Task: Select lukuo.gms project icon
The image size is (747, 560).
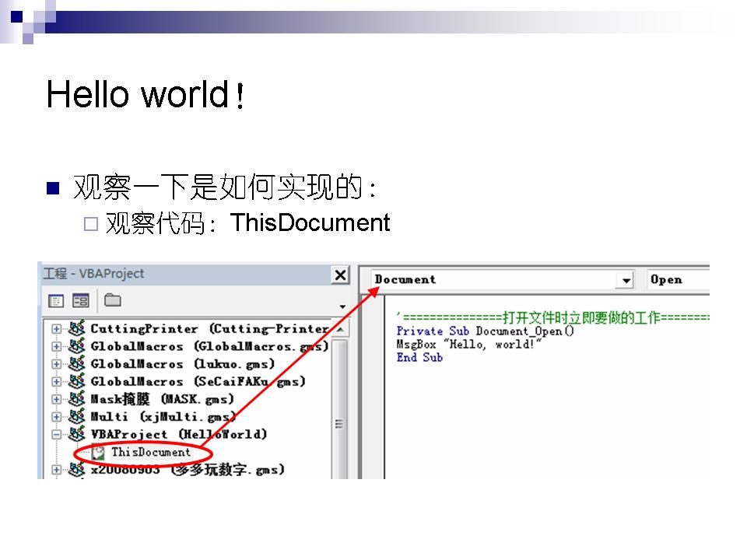Action: pyautogui.click(x=76, y=363)
